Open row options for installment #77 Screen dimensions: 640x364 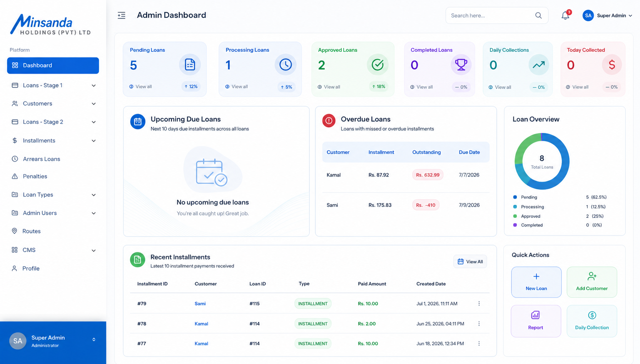tap(479, 344)
